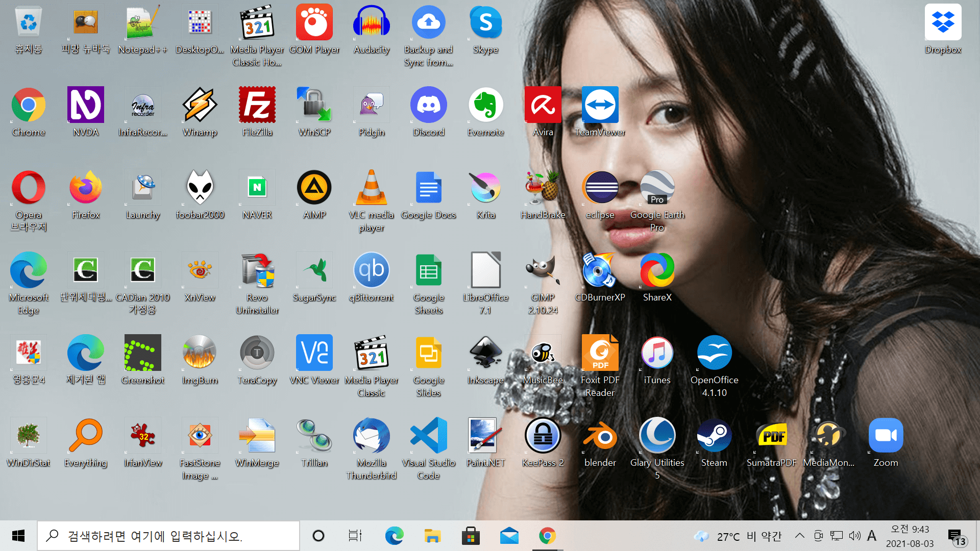Open the recycle bin 휴지통 icon

coord(29,30)
